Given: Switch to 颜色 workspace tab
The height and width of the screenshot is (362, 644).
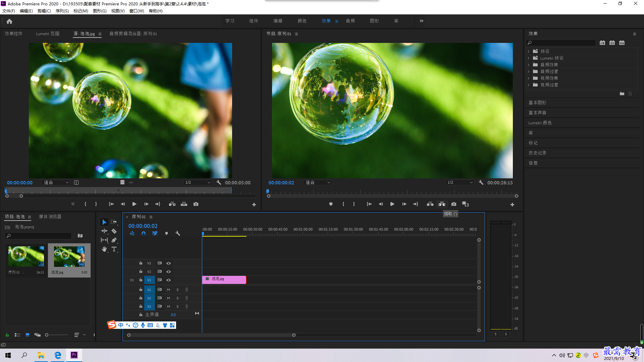Looking at the screenshot, I should pyautogui.click(x=302, y=21).
